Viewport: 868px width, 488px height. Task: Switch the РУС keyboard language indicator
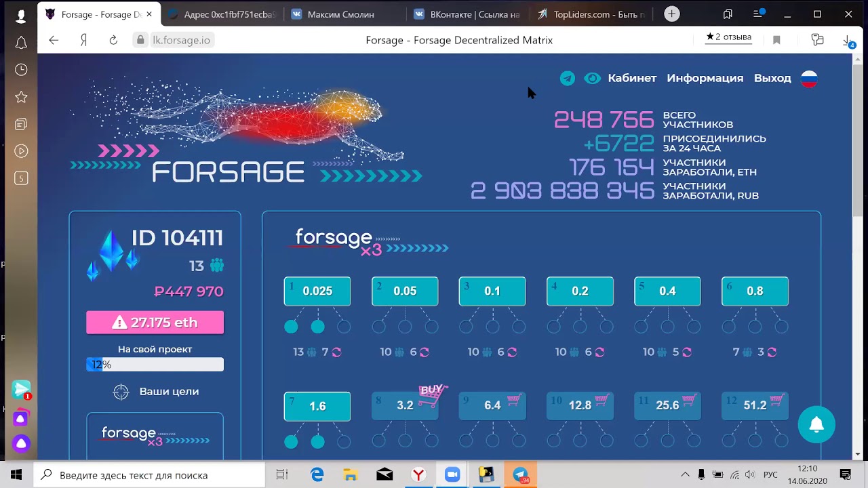(x=771, y=474)
